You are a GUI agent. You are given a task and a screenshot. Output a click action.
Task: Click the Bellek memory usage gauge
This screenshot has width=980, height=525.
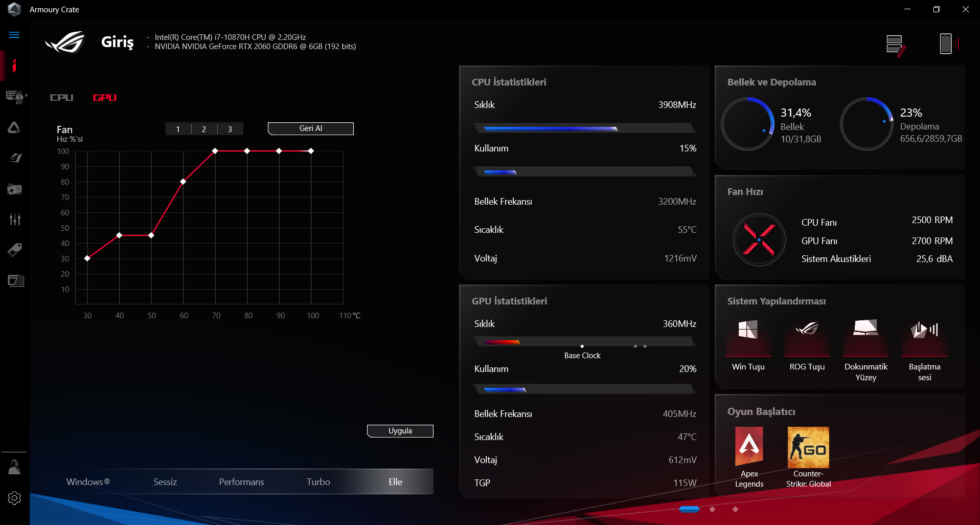click(748, 124)
